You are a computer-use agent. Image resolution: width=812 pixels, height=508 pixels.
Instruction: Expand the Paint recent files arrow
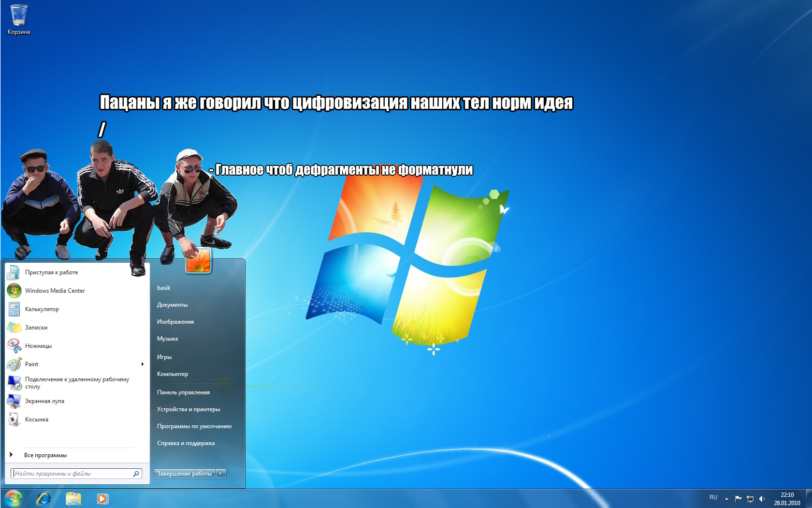(x=143, y=364)
